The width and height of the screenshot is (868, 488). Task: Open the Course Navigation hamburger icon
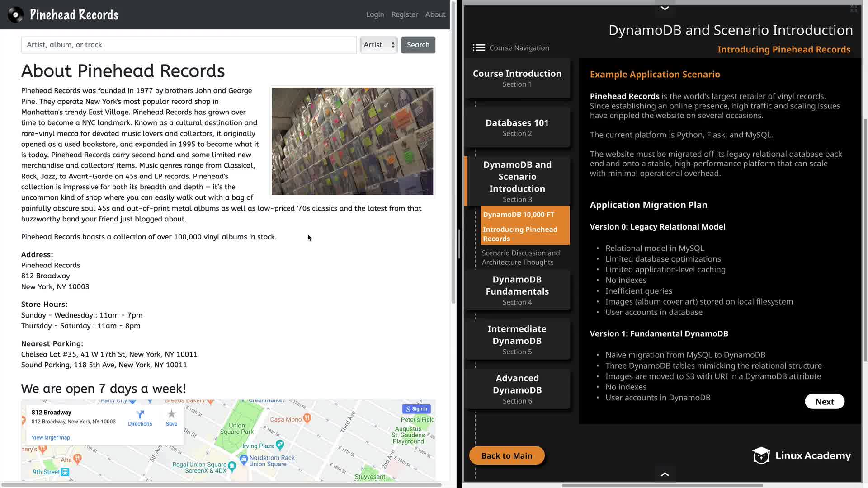point(479,48)
